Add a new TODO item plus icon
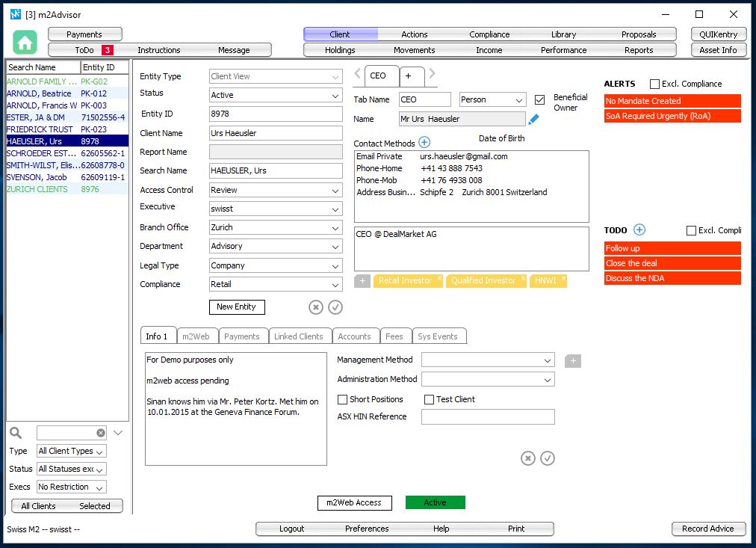This screenshot has width=756, height=548. point(639,230)
